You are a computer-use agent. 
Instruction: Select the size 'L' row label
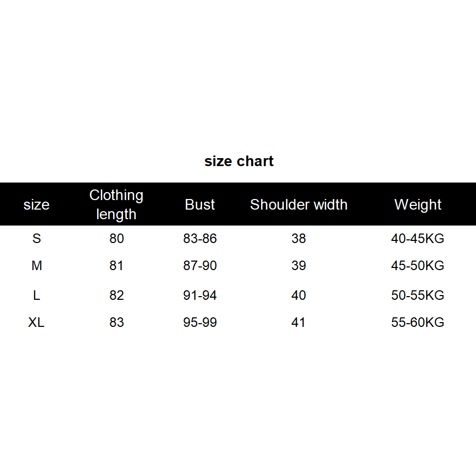pos(37,296)
